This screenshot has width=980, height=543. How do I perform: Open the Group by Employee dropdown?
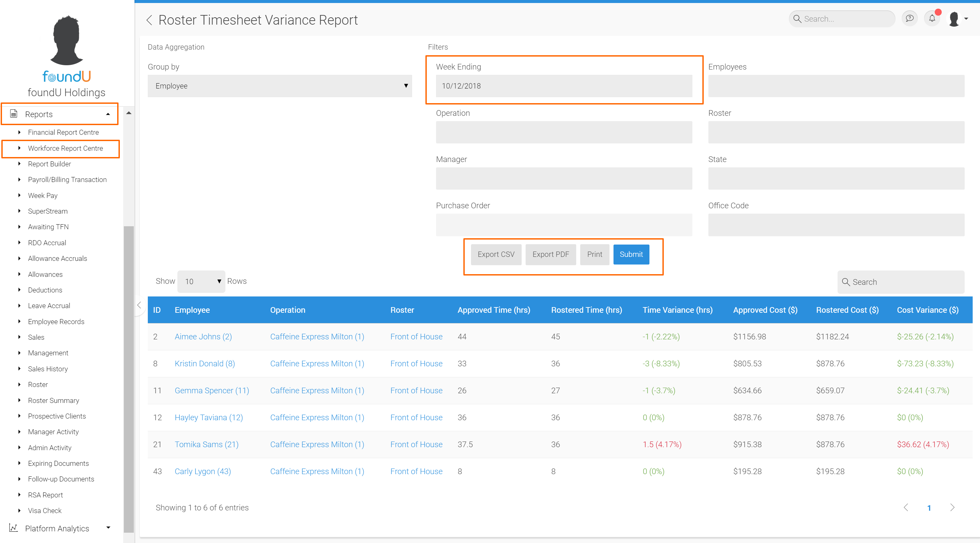(x=280, y=86)
